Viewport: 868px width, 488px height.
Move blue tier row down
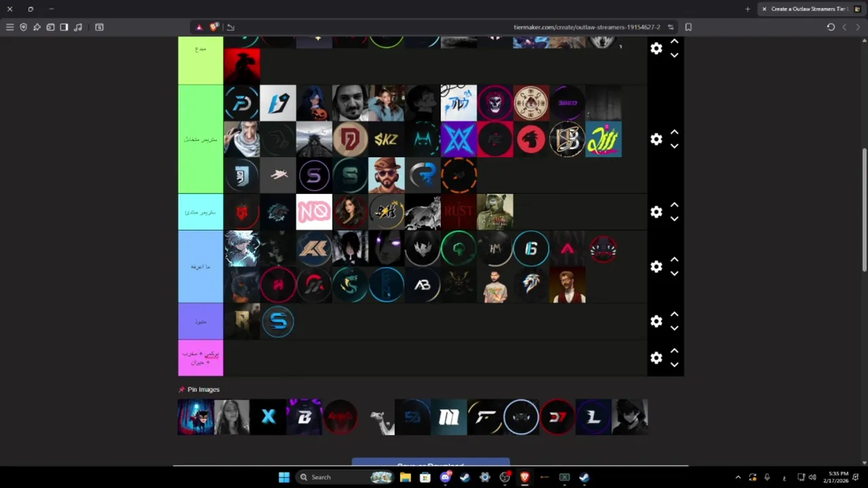point(674,273)
